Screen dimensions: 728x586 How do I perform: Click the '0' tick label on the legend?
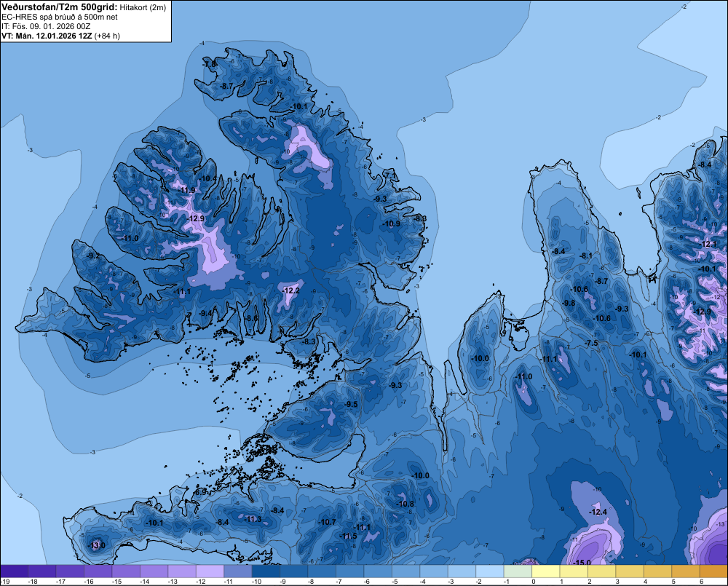tap(534, 582)
